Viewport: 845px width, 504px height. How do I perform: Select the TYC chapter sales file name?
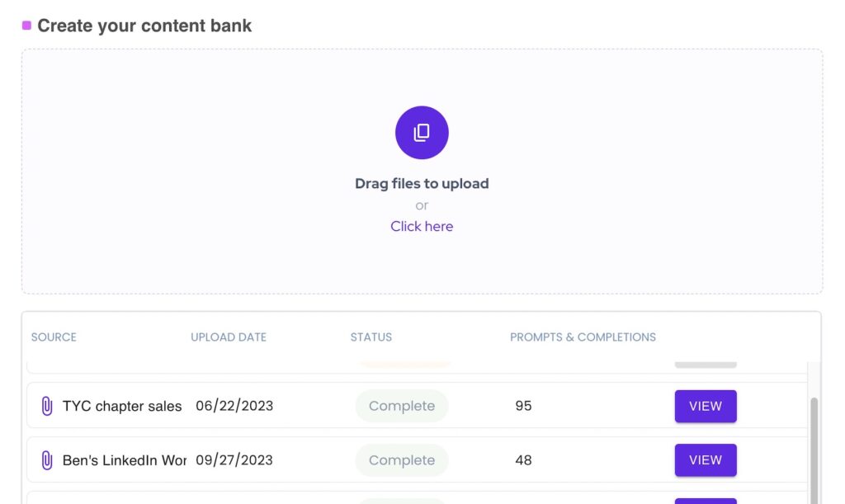click(x=122, y=406)
